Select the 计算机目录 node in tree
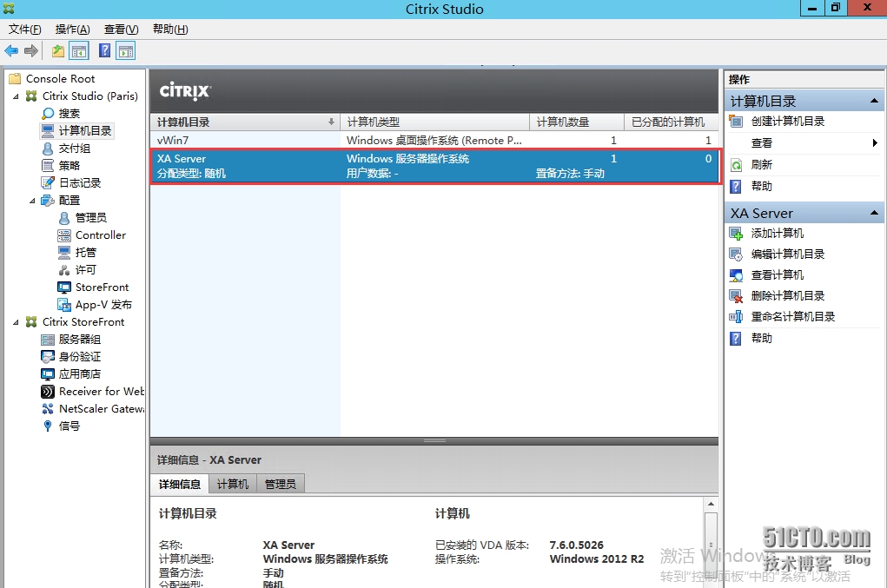 click(77, 130)
